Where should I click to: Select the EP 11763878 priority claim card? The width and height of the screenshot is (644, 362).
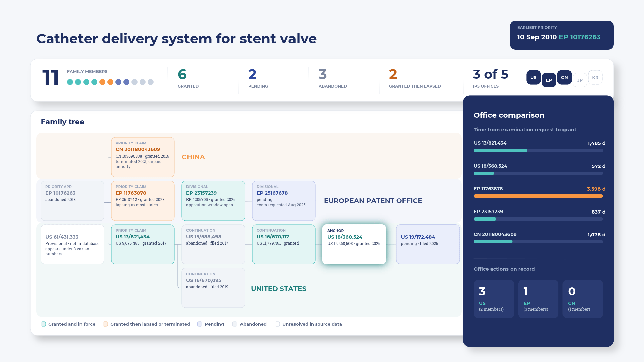(x=143, y=201)
